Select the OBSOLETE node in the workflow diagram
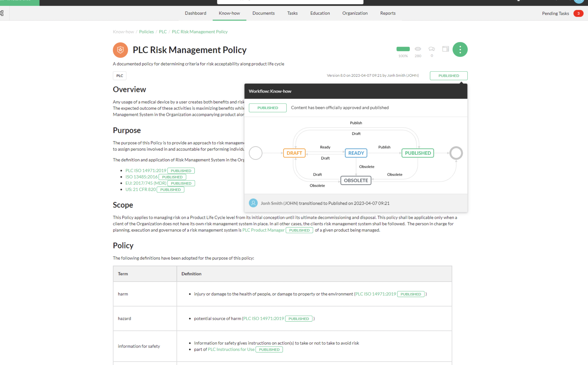The width and height of the screenshot is (588, 365). pyautogui.click(x=356, y=180)
